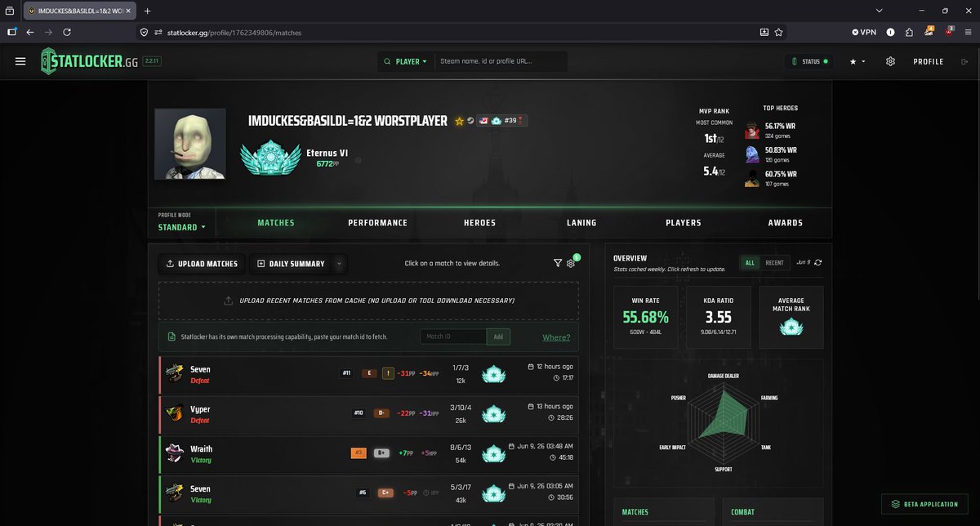Open the Where? help link

coord(556,337)
